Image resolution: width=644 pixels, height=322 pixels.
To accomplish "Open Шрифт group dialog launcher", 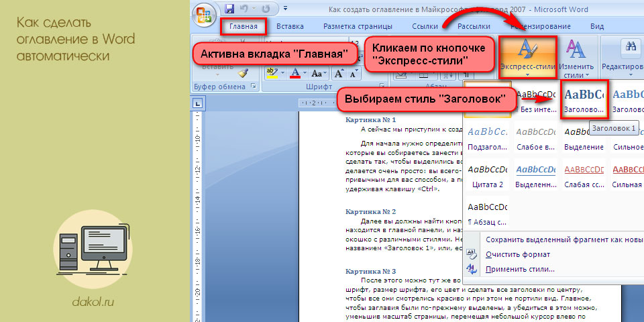I will [382, 86].
